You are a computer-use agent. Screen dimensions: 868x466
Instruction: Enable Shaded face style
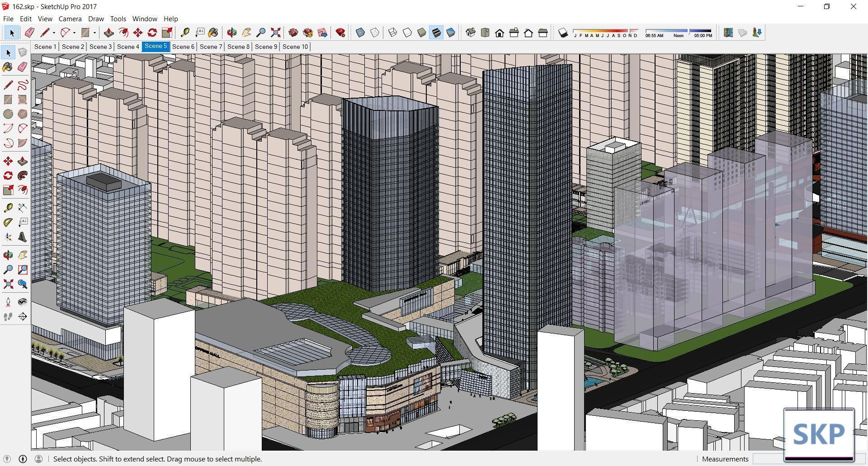pyautogui.click(x=422, y=33)
